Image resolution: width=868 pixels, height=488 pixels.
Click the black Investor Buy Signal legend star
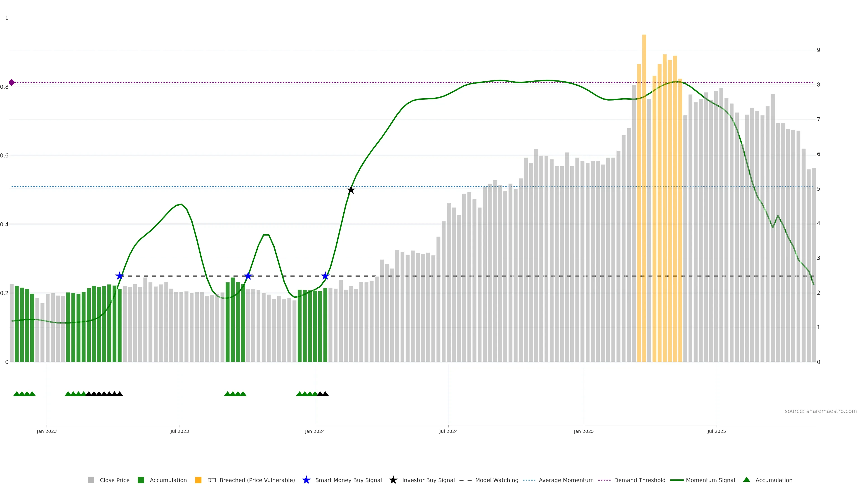393,480
